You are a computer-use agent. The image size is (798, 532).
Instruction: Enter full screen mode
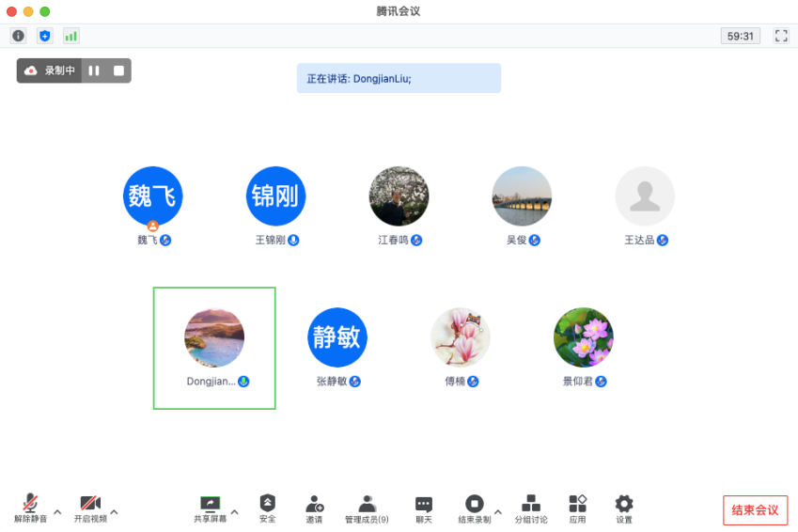tap(780, 36)
